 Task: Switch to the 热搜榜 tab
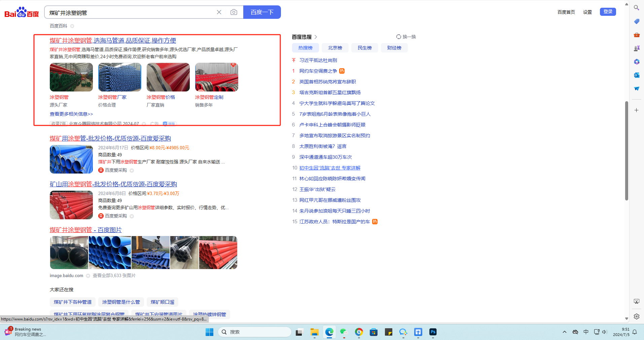coord(306,48)
